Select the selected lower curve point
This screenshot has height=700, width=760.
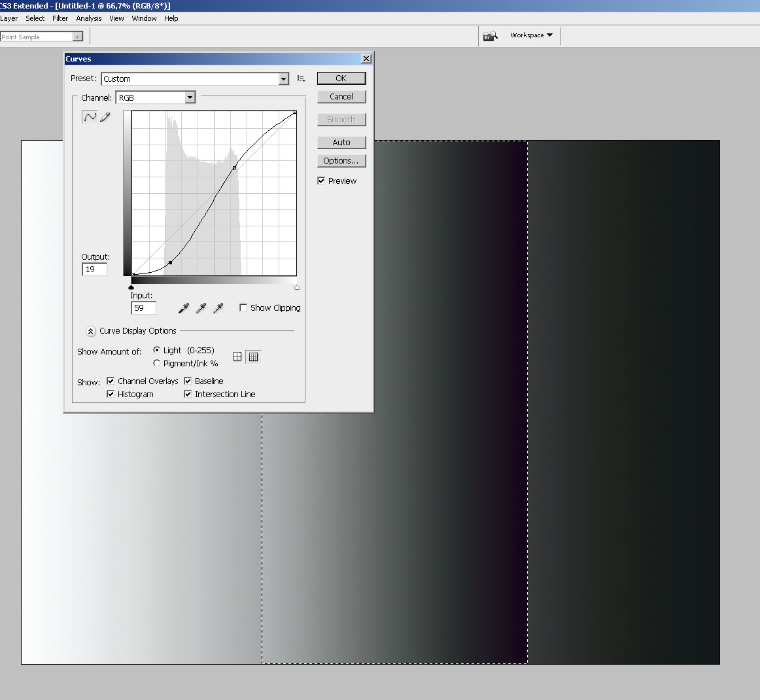[170, 263]
